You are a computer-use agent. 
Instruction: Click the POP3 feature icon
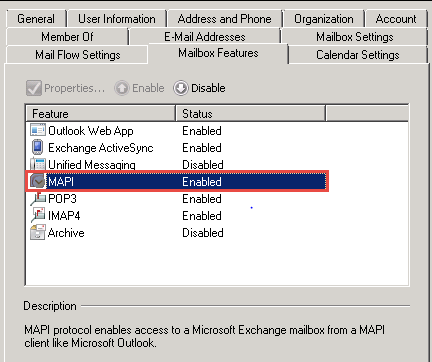(x=38, y=198)
